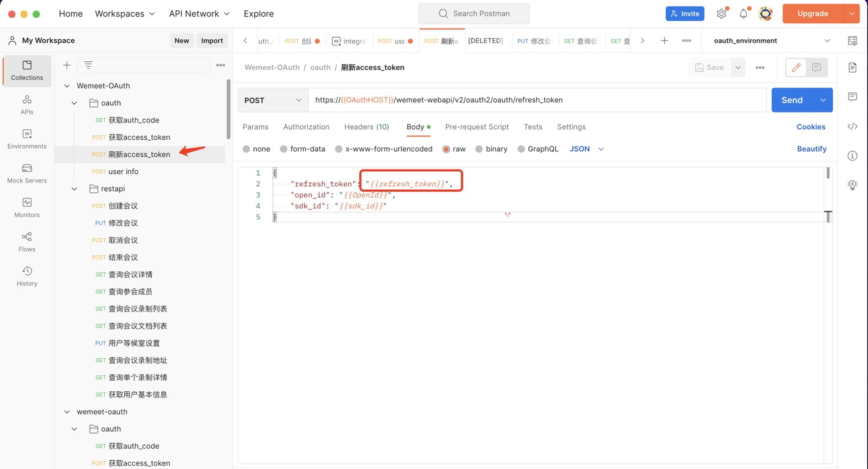
Task: Click the Save button
Action: point(710,67)
